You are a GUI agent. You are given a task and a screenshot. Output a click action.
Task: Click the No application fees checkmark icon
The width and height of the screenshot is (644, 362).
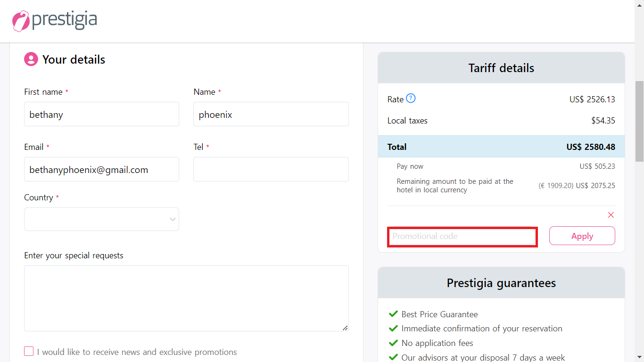393,343
